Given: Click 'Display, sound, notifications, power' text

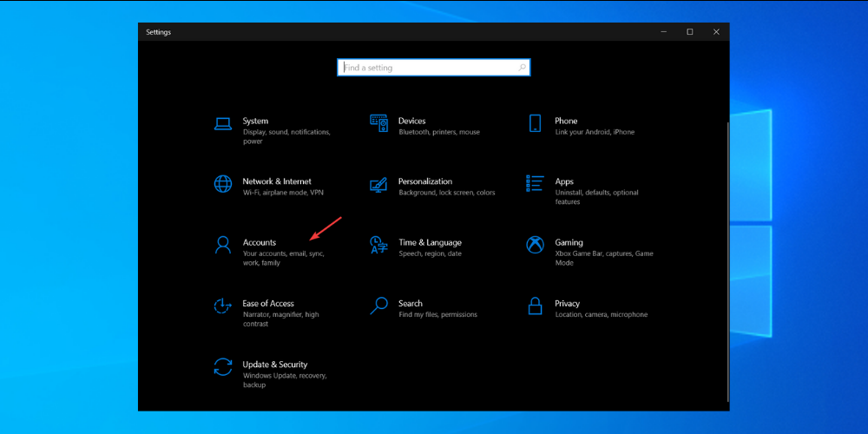Looking at the screenshot, I should tap(286, 137).
